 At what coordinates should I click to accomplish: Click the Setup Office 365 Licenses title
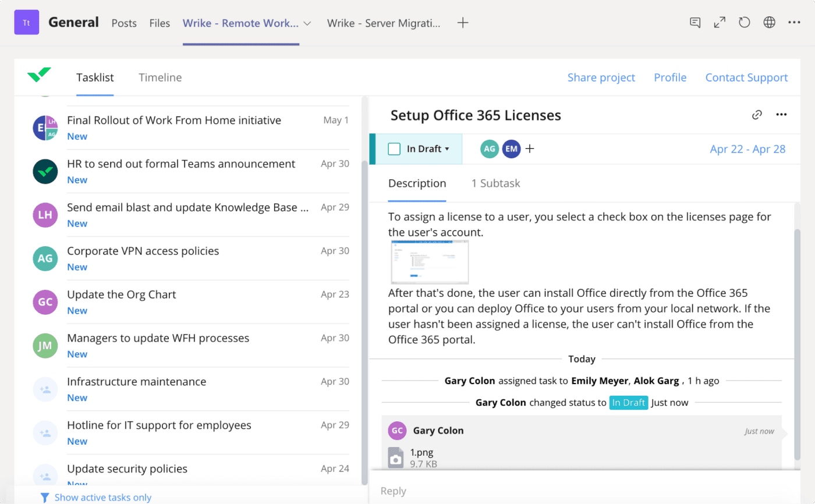[x=476, y=115]
